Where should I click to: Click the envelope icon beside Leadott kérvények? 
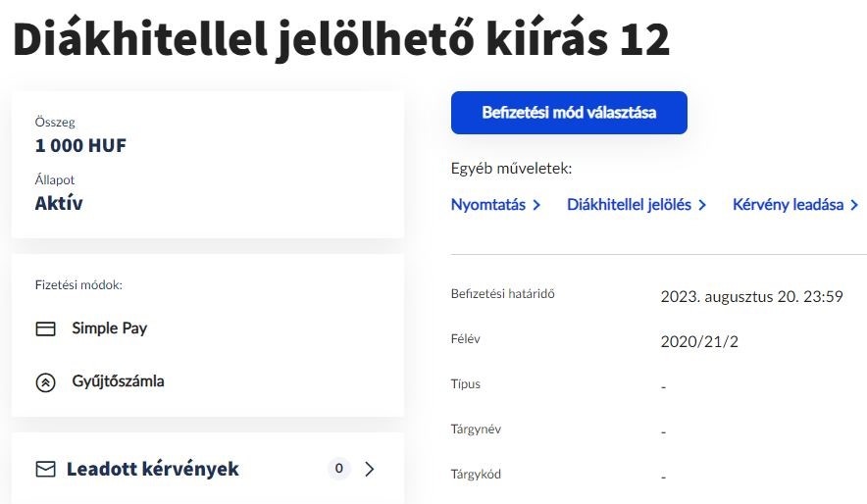pyautogui.click(x=45, y=469)
